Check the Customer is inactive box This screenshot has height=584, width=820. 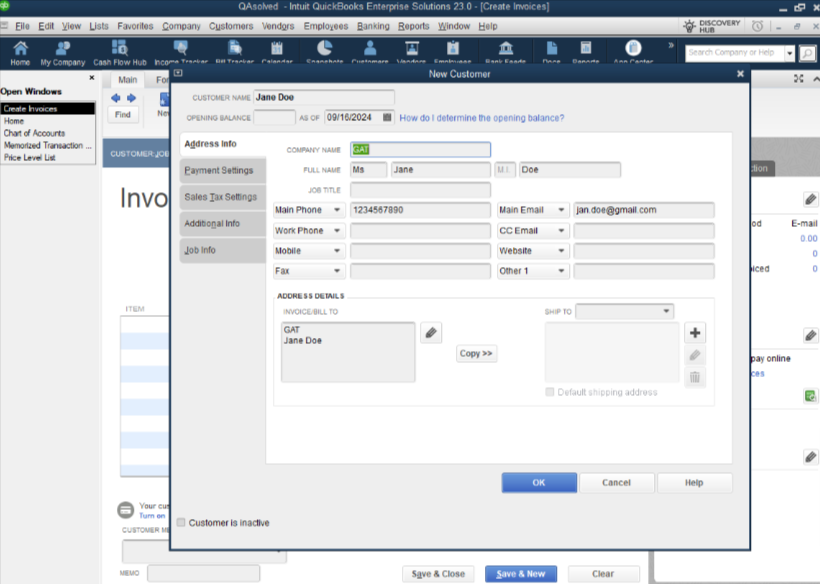tap(181, 522)
